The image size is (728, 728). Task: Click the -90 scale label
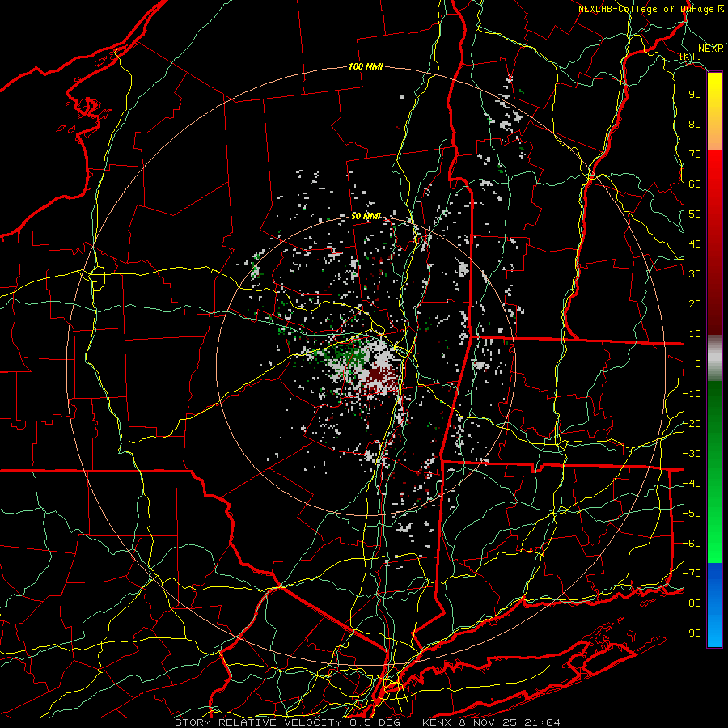point(692,633)
